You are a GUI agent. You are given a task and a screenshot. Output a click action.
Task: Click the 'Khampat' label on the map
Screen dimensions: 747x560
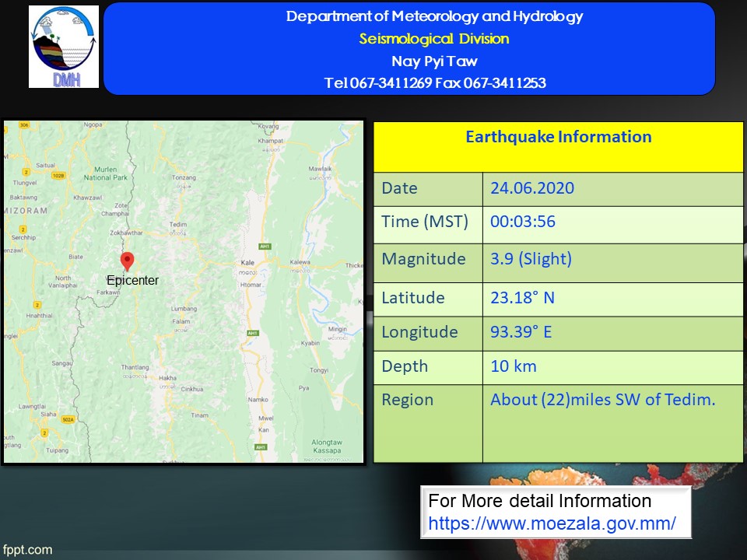click(x=271, y=141)
